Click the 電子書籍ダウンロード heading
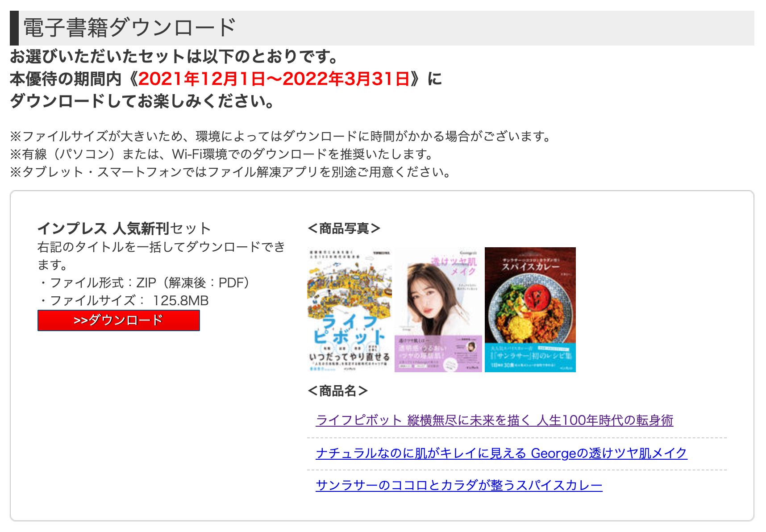Viewport: 766px width, 532px height. click(x=129, y=28)
